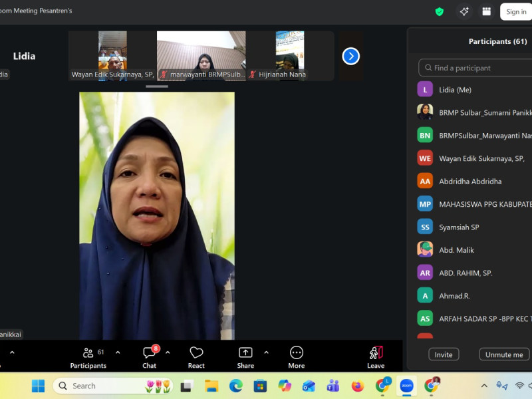Show next video thumbnails with blue arrow
The width and height of the screenshot is (532, 399).
click(x=351, y=56)
